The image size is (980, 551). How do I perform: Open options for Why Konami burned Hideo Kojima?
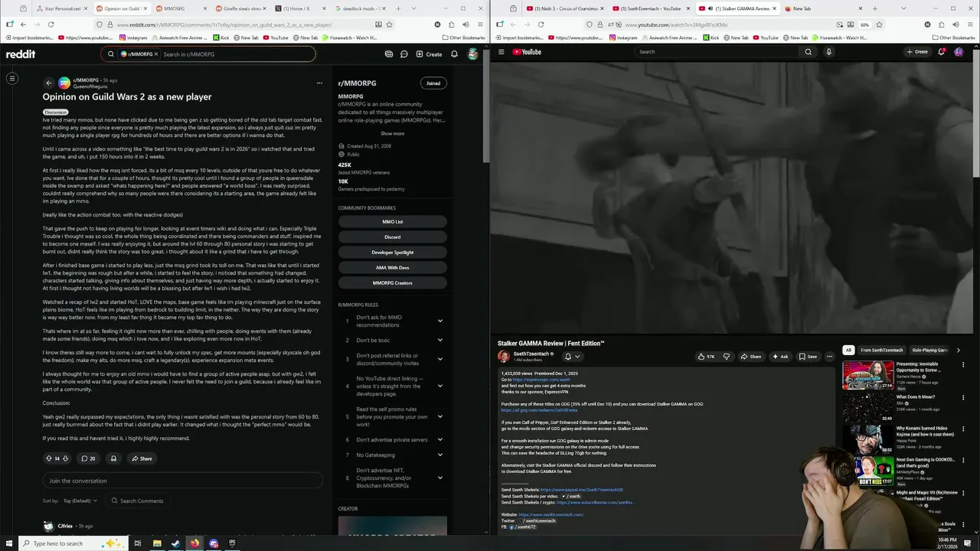point(963,429)
